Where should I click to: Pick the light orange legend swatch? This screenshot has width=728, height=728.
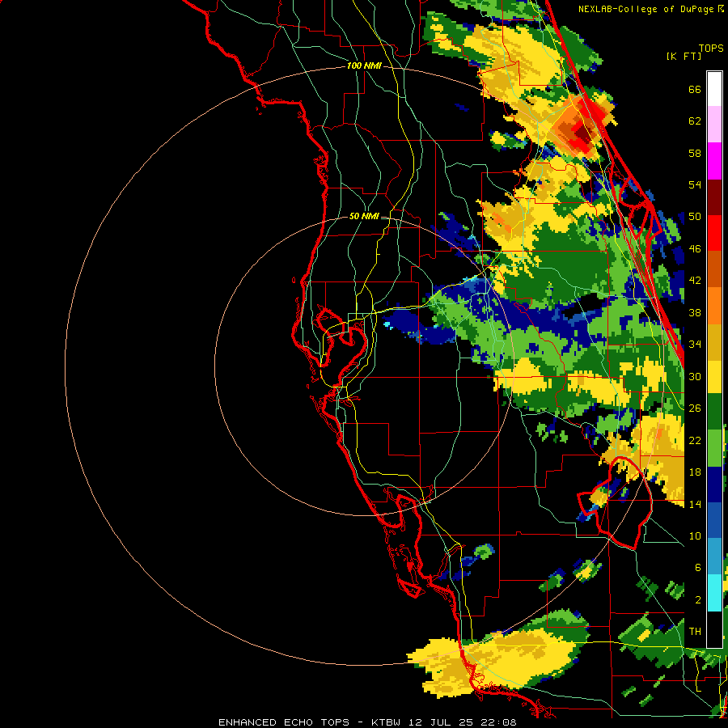[x=714, y=306]
